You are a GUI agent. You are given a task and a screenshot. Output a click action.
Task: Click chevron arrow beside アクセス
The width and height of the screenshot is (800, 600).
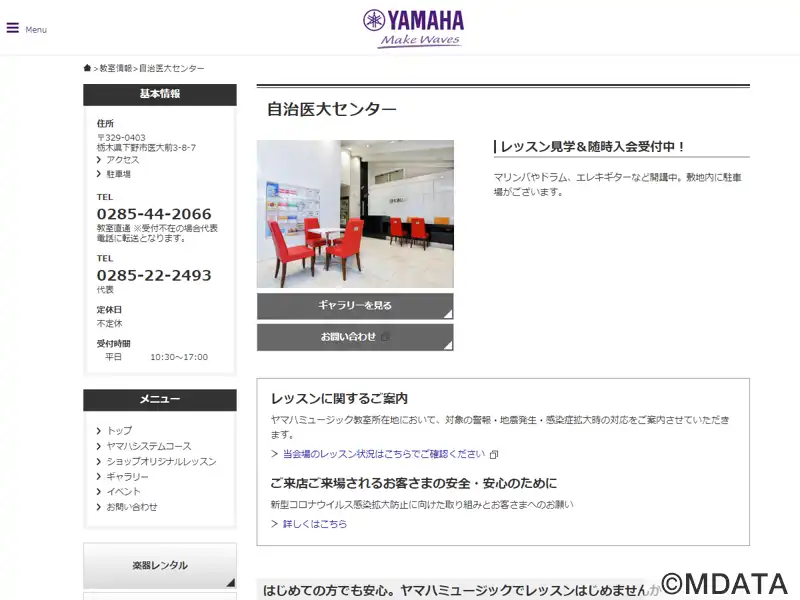click(99, 160)
